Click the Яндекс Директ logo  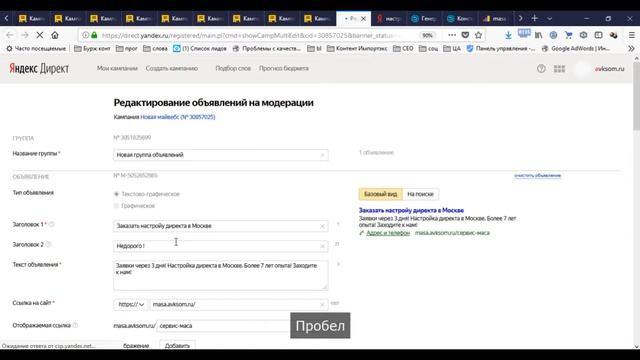coord(39,69)
